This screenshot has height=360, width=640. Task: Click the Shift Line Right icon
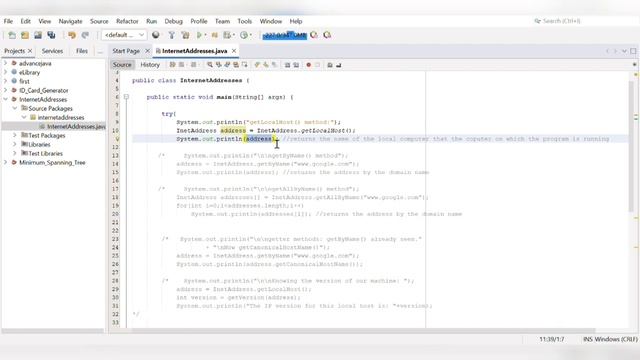tap(296, 64)
